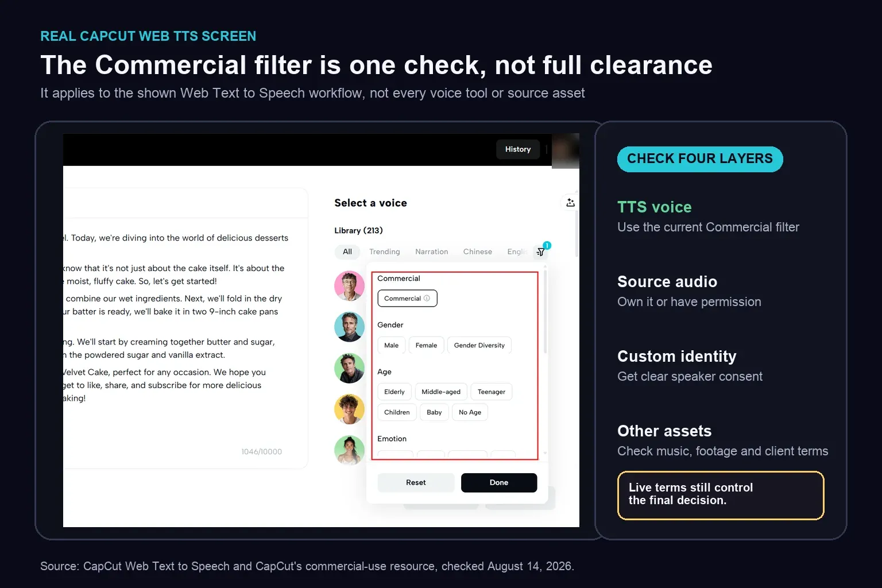Click the info icon on Commercial chip
This screenshot has height=588, width=882.
(x=427, y=299)
